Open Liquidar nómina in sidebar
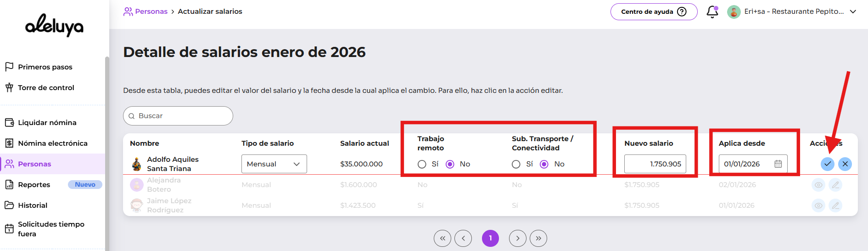This screenshot has height=251, width=868. (x=47, y=123)
